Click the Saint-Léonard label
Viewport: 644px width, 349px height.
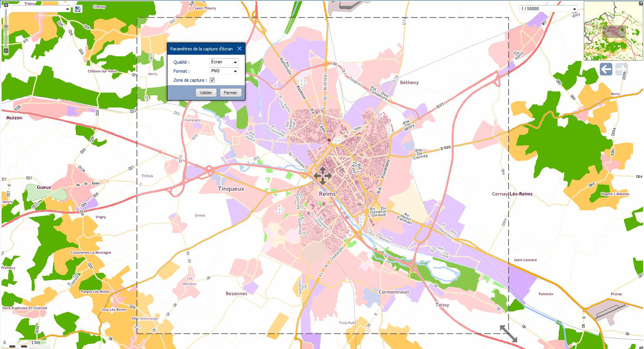[525, 260]
